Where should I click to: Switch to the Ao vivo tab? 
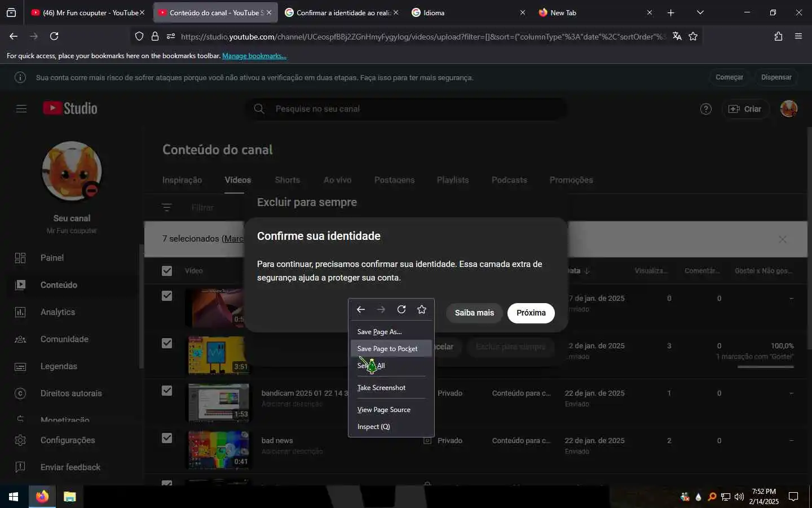(337, 180)
